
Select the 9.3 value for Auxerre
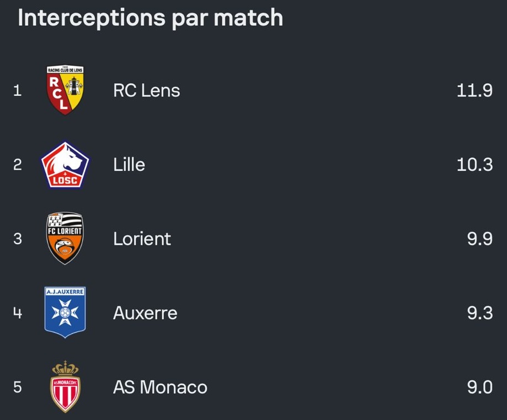[479, 313]
